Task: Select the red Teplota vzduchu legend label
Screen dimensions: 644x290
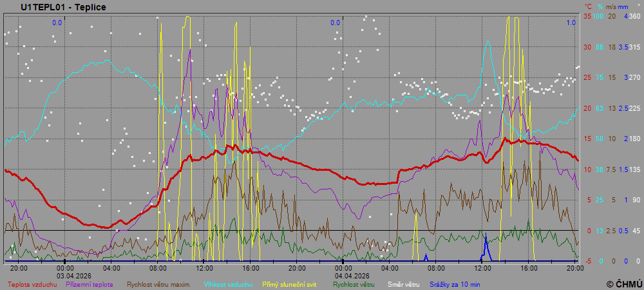Action: (x=32, y=284)
